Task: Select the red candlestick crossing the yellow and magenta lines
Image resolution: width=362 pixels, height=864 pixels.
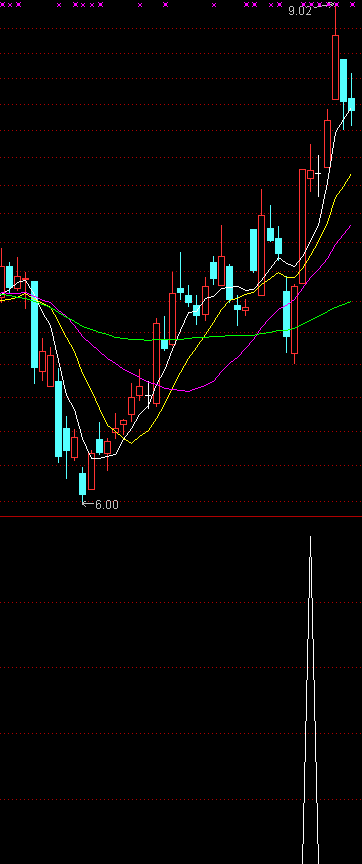Action: click(x=302, y=226)
